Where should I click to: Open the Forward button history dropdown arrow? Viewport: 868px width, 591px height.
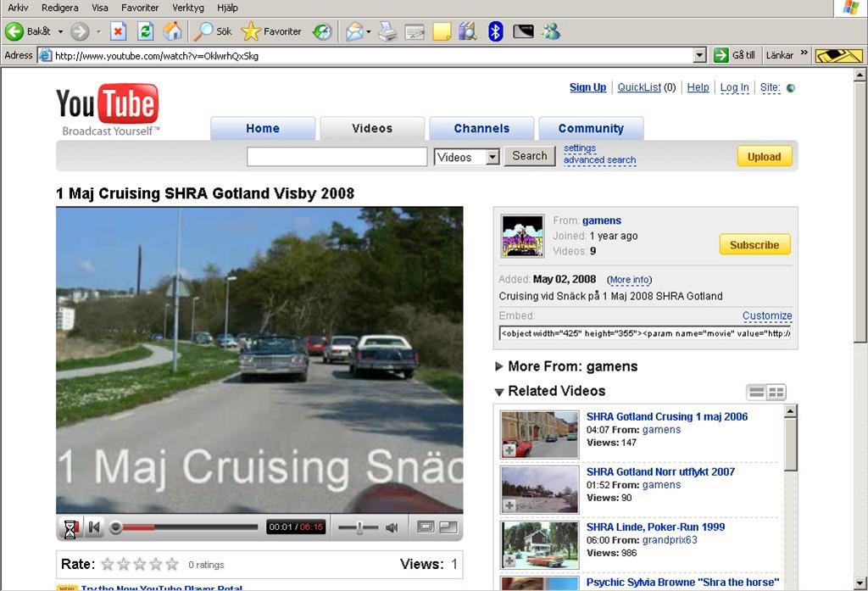tap(98, 31)
